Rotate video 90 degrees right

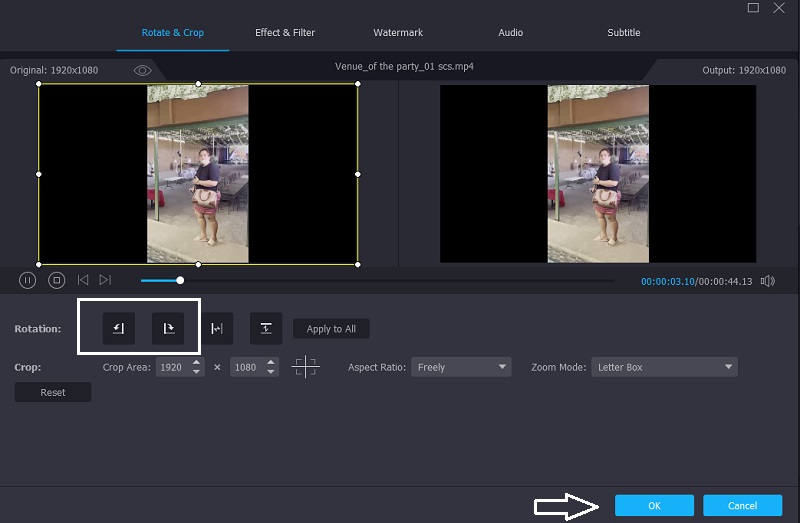click(168, 328)
